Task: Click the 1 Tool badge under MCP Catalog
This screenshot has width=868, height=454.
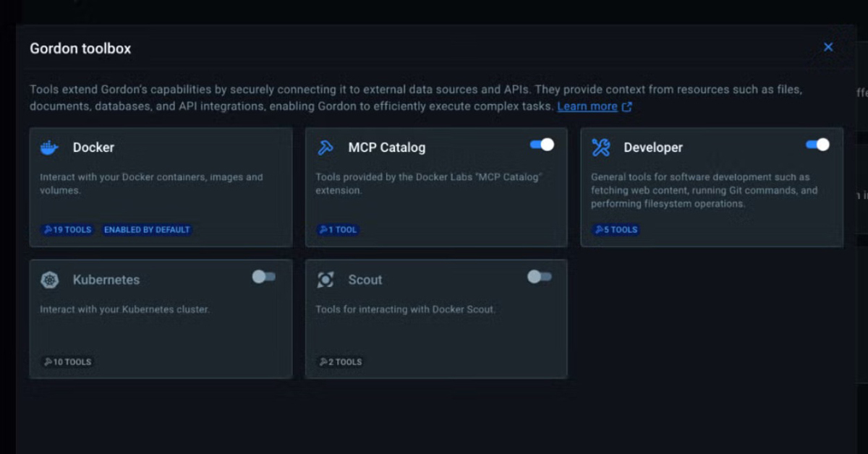Action: pyautogui.click(x=338, y=230)
